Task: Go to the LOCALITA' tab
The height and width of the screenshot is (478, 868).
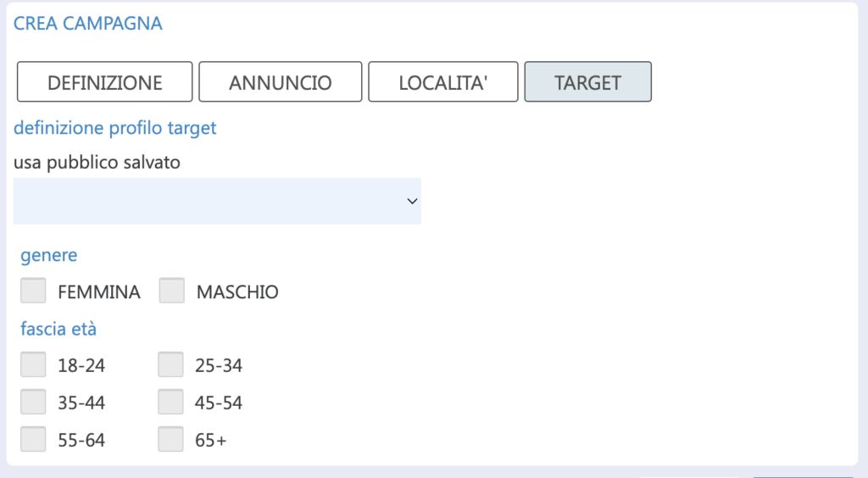Action: tap(442, 82)
